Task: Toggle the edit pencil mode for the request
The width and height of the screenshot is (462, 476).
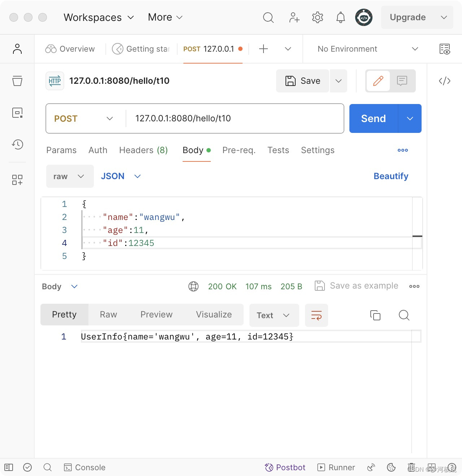Action: [x=378, y=81]
